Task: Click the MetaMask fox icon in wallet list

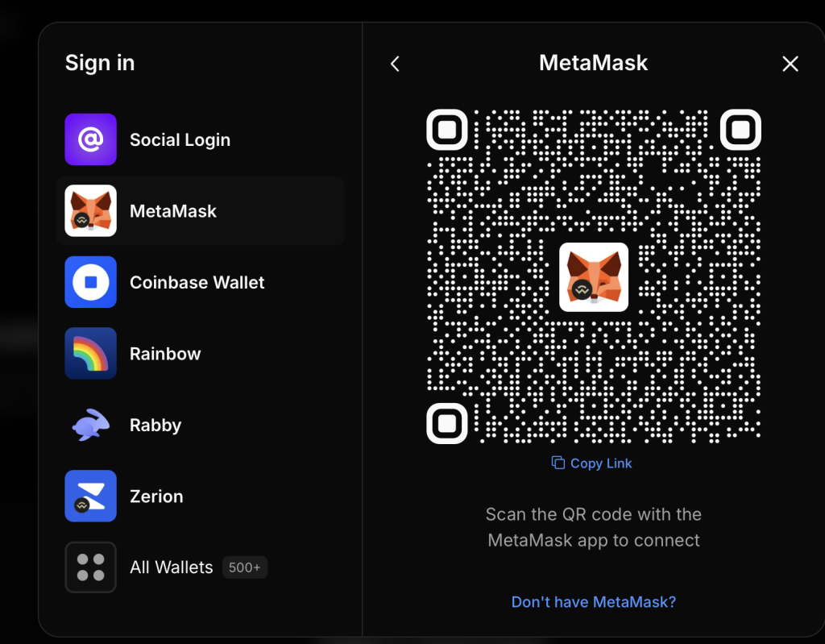Action: point(90,211)
